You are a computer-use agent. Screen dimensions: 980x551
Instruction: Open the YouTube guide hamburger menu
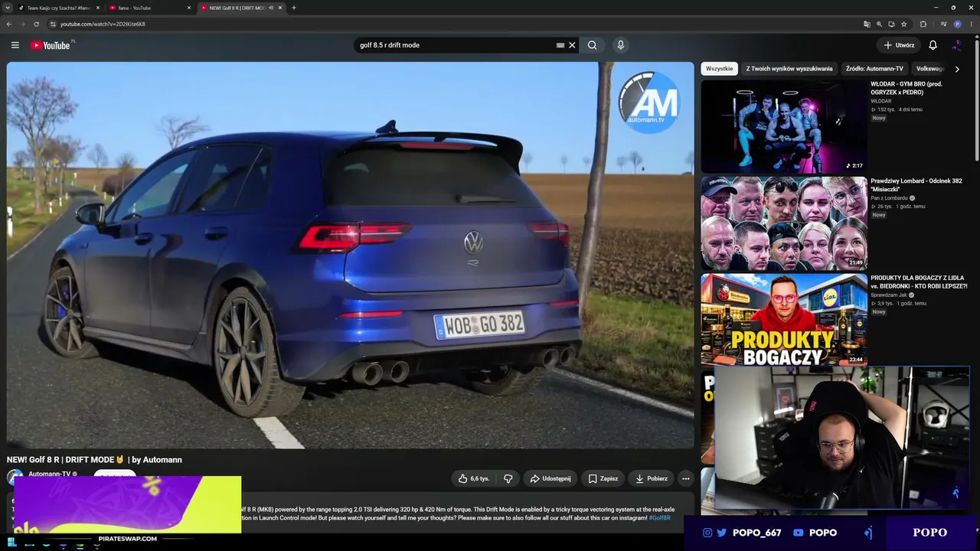pyautogui.click(x=15, y=45)
